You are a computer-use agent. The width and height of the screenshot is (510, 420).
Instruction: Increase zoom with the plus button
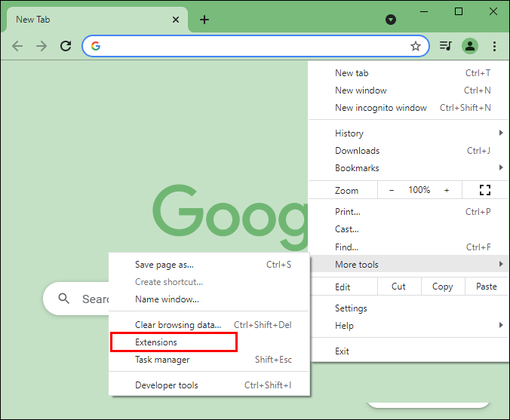click(x=447, y=190)
